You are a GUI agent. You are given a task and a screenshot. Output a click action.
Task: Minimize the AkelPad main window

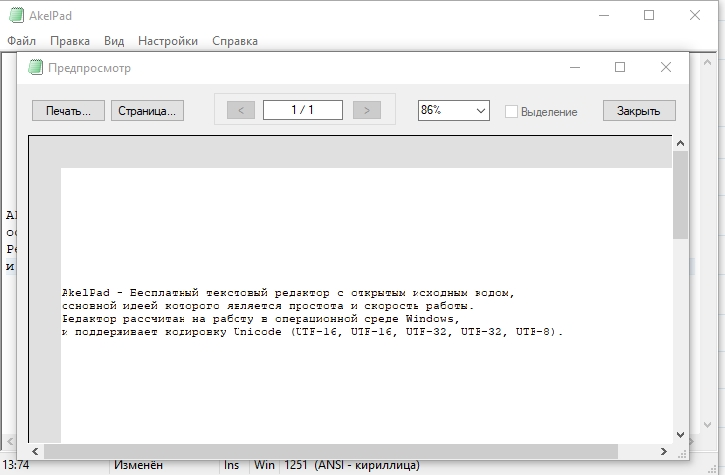pyautogui.click(x=604, y=15)
